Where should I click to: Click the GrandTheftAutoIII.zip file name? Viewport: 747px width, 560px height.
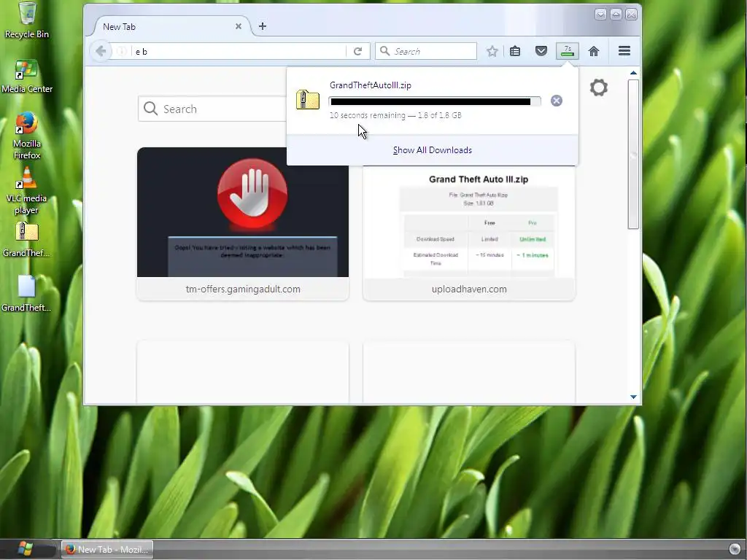pos(370,85)
